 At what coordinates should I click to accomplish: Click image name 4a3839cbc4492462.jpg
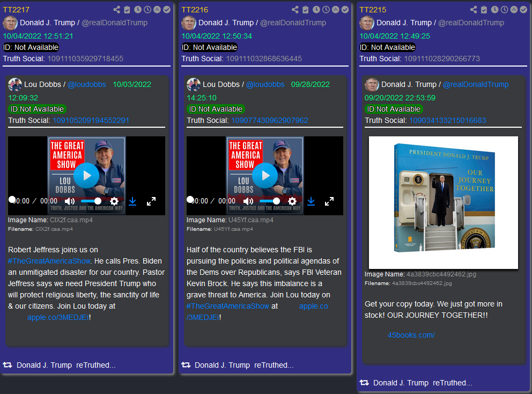point(441,274)
